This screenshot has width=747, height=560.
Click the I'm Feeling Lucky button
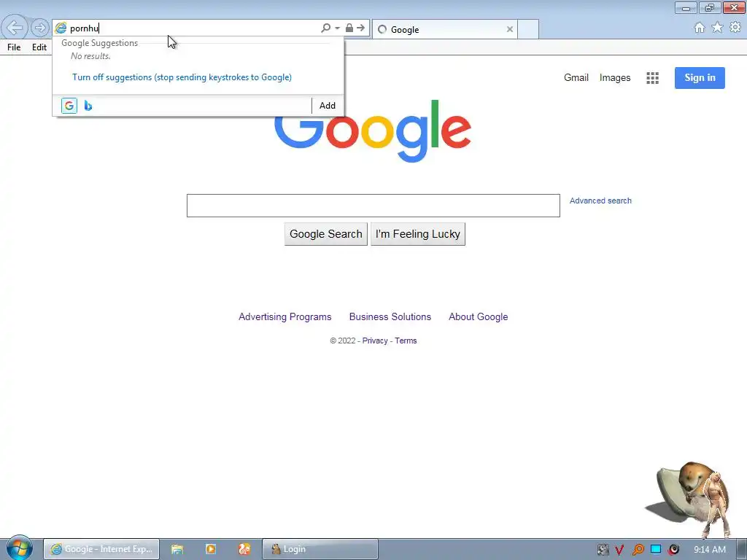click(418, 234)
